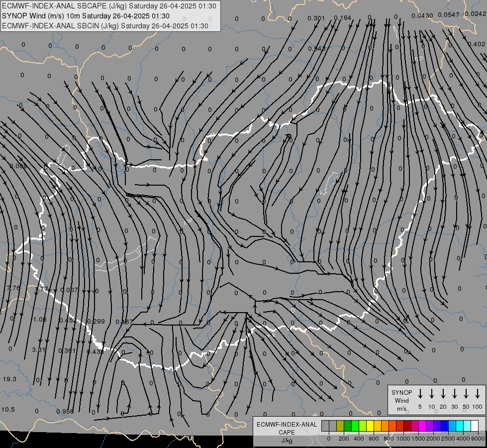487x448 pixels.
Task: Select the olive CAPE legend swatch
Action: 340,426
